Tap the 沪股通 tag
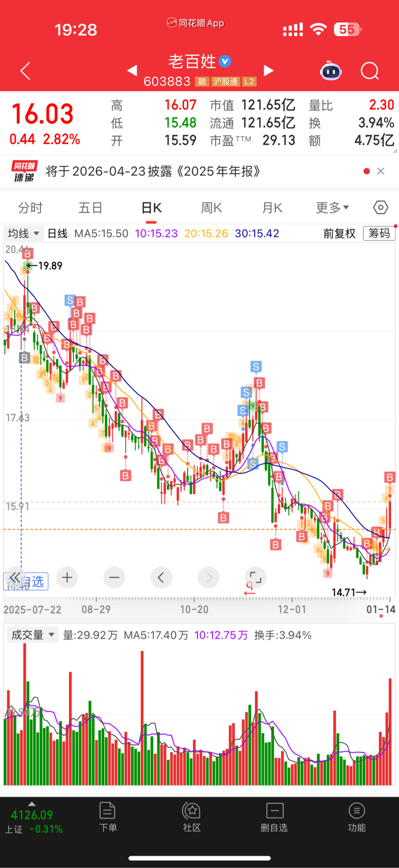 coord(225,82)
